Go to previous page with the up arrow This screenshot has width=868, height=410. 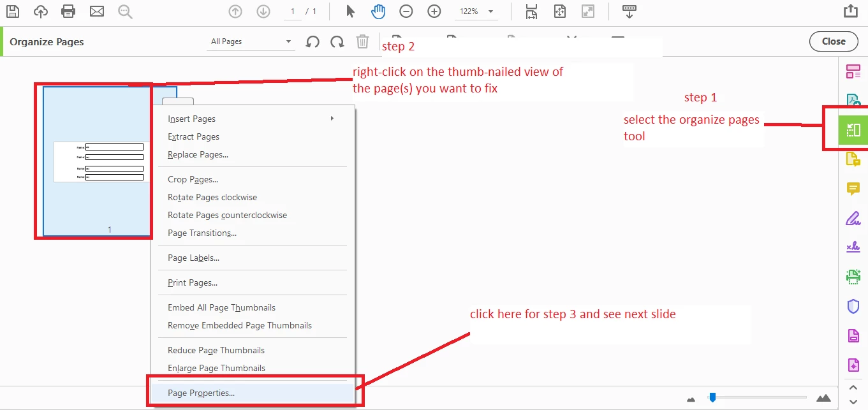coord(235,11)
